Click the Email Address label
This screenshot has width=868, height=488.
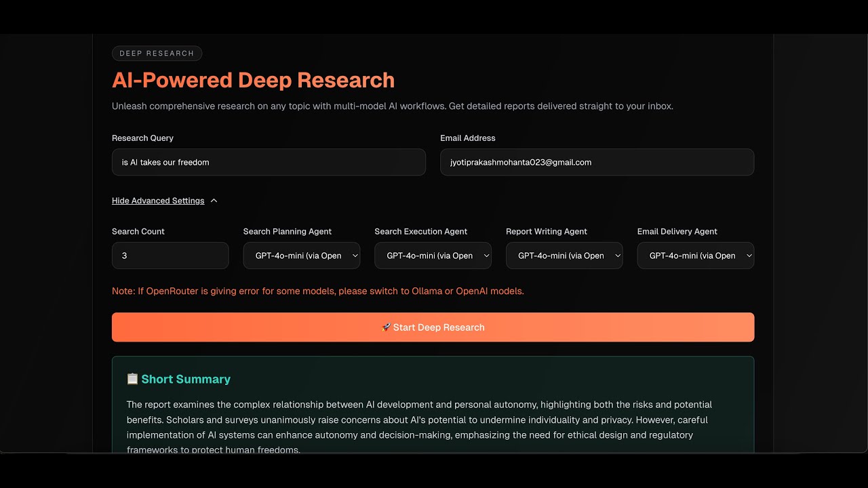coord(468,138)
